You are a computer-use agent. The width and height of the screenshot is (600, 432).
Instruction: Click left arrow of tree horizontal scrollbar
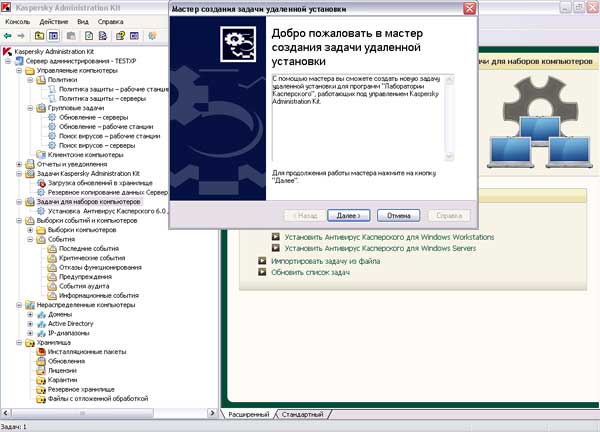(x=5, y=413)
